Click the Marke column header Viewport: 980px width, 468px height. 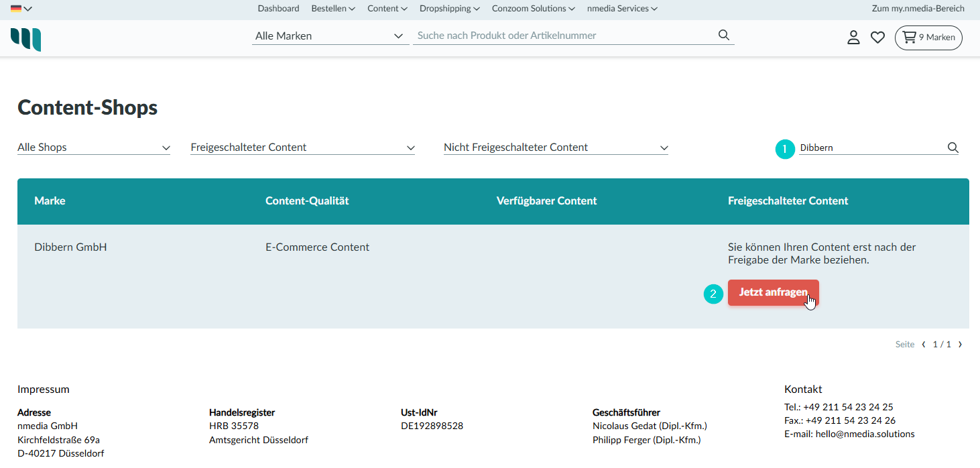[x=50, y=201]
